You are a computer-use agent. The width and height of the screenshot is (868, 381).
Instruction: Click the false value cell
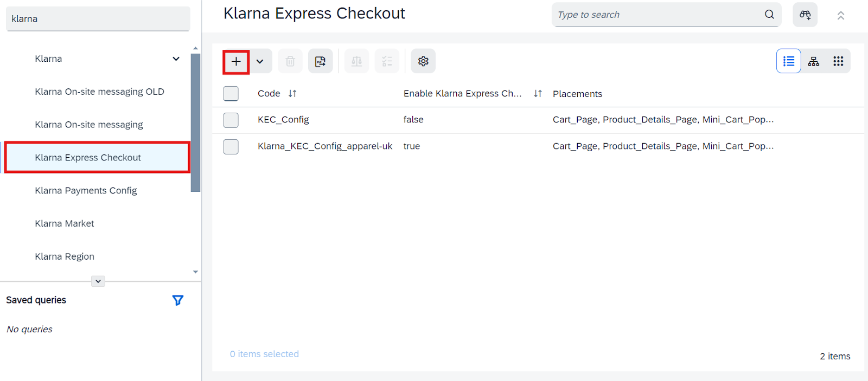[413, 120]
